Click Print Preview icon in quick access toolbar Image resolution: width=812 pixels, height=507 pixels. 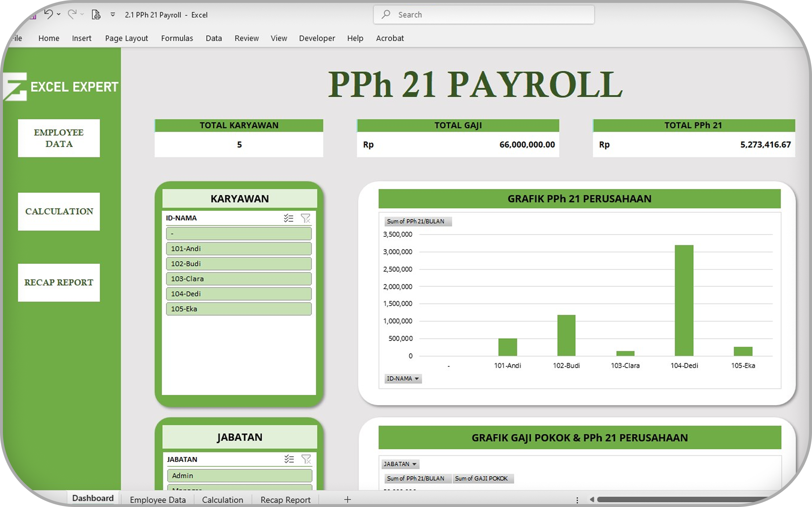(x=96, y=15)
